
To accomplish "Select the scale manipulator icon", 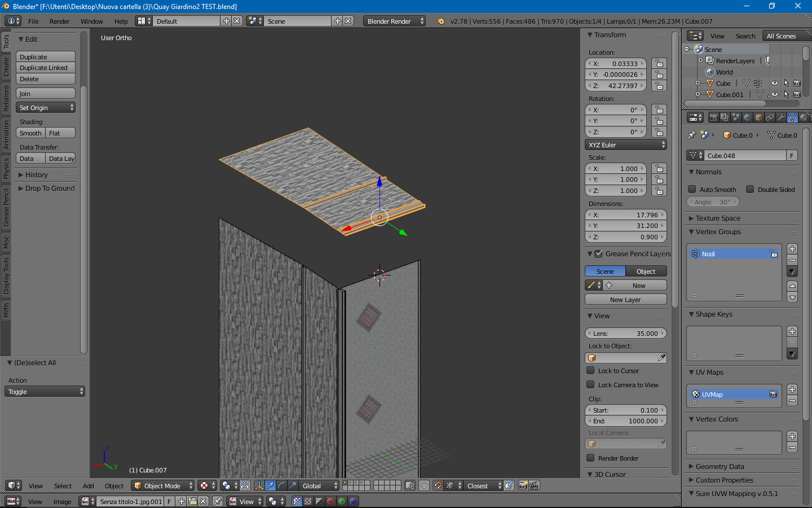I will pos(293,486).
